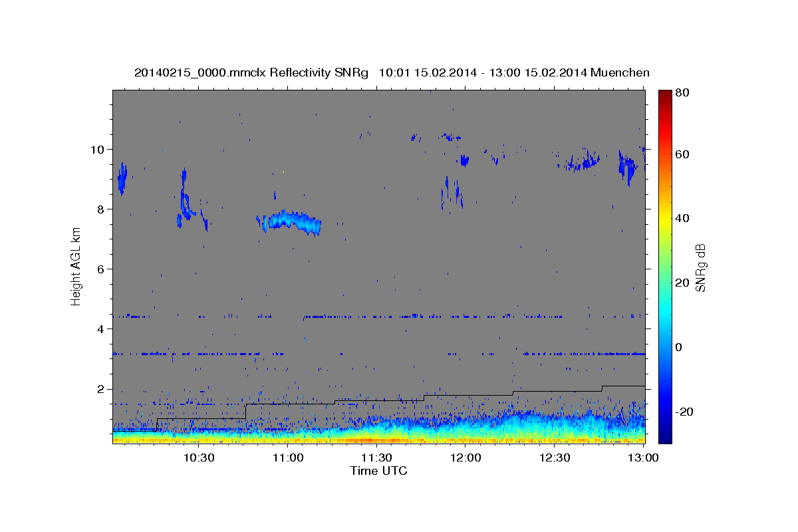Click the dark red top of the colorbar
The image size is (798, 532).
point(664,94)
